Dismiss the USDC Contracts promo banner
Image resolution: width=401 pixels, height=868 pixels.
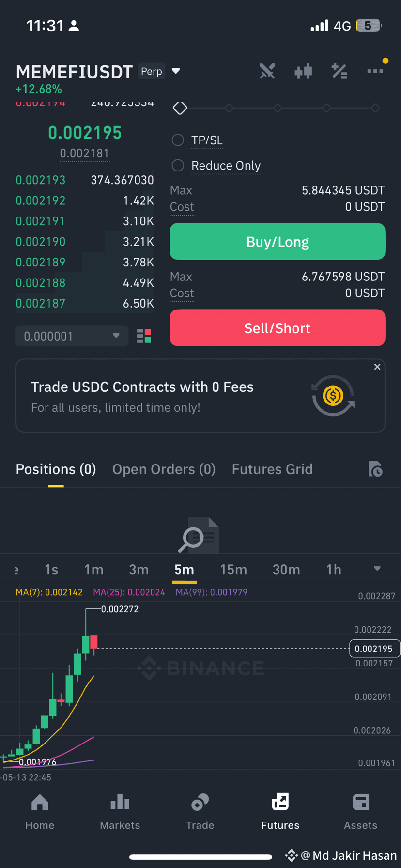(377, 367)
